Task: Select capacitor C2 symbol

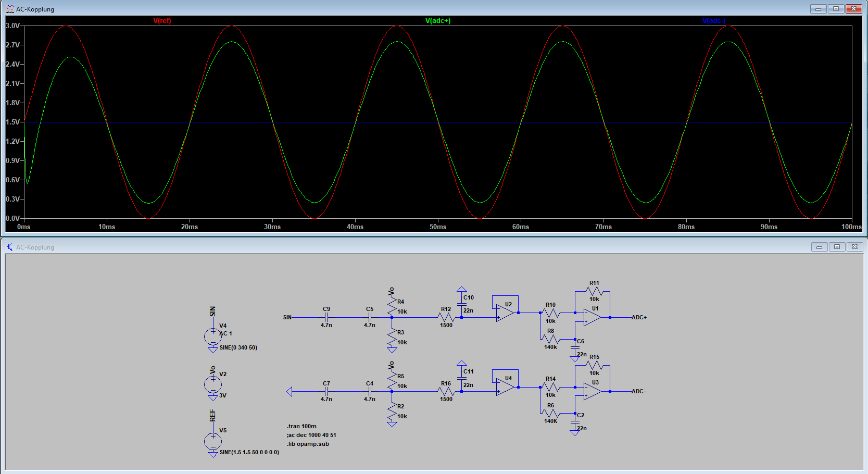Action: 575,421
